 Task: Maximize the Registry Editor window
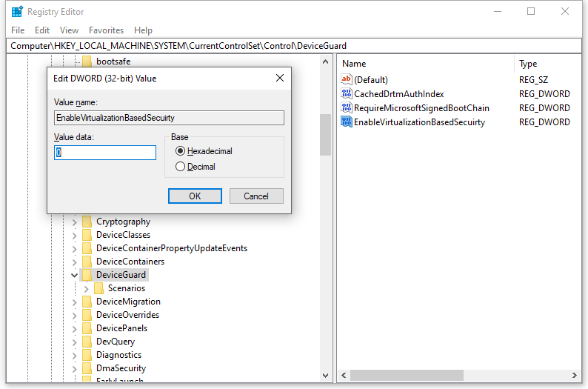(531, 11)
